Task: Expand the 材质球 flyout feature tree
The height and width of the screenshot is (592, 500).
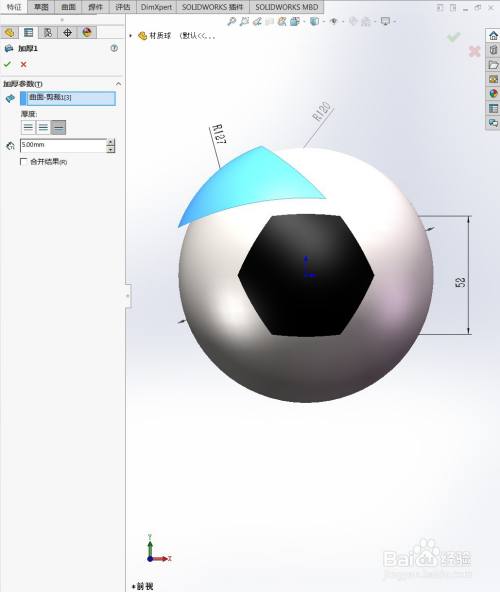Action: pyautogui.click(x=131, y=36)
